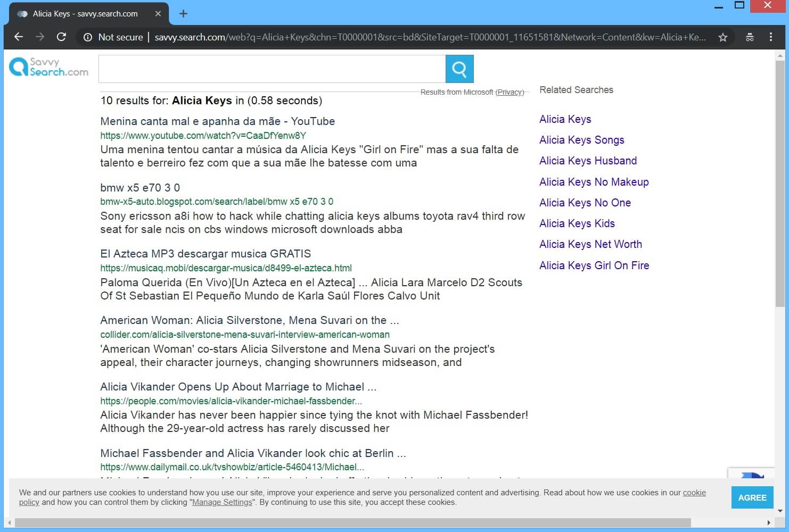Open 'Menina canta mal e apanha da mãe' result
The image size is (789, 532).
pyautogui.click(x=218, y=121)
